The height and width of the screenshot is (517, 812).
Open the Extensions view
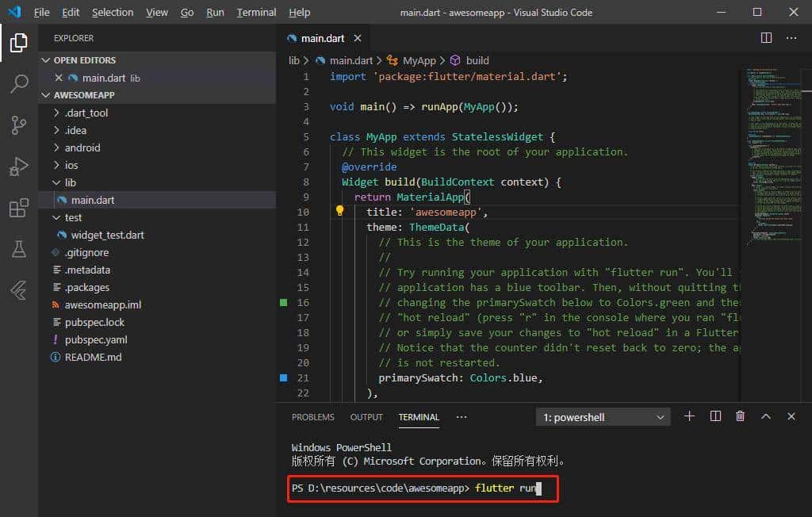pos(19,209)
